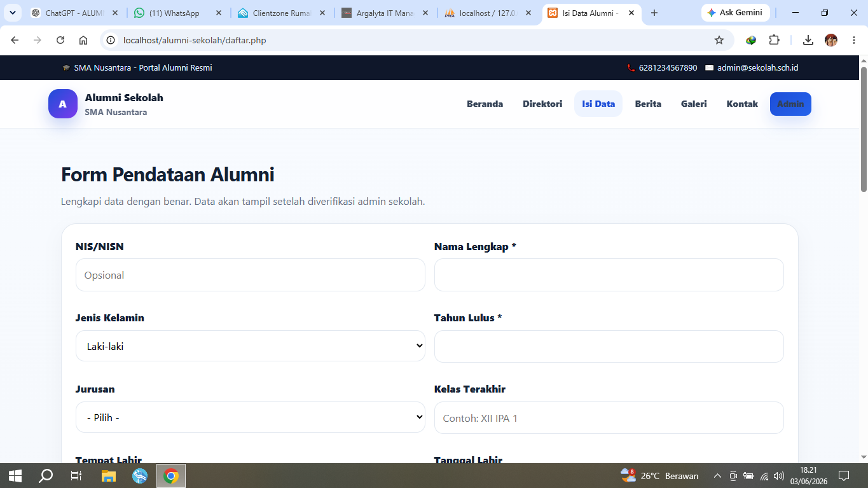The height and width of the screenshot is (488, 868).
Task: Click the blue Admin button
Action: (x=790, y=104)
